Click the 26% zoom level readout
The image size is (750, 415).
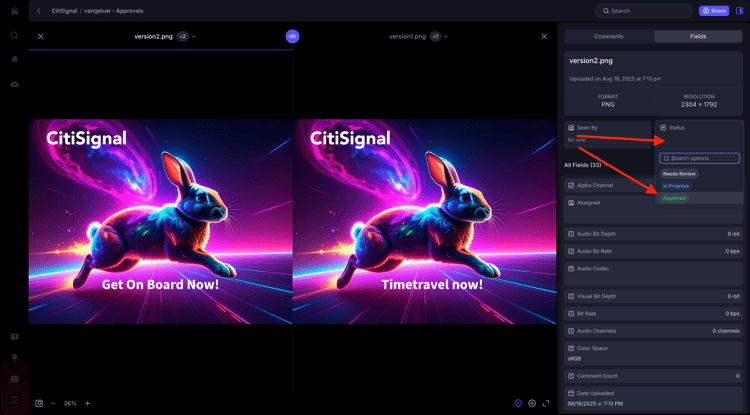tap(70, 404)
